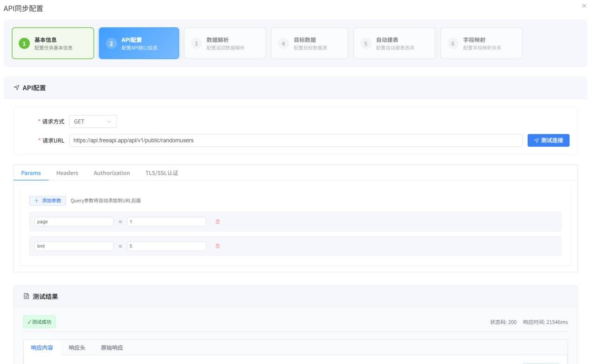Image resolution: width=589 pixels, height=364 pixels.
Task: Click the page parameter name field
Action: pos(74,222)
